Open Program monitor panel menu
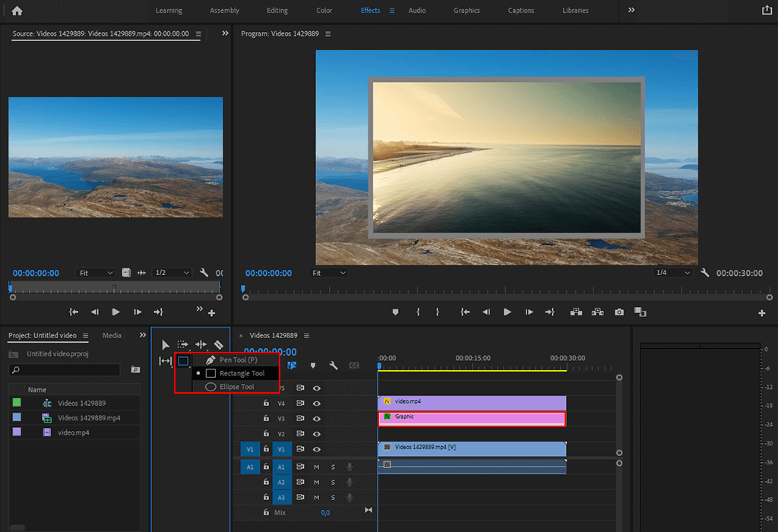The height and width of the screenshot is (532, 778). 328,33
